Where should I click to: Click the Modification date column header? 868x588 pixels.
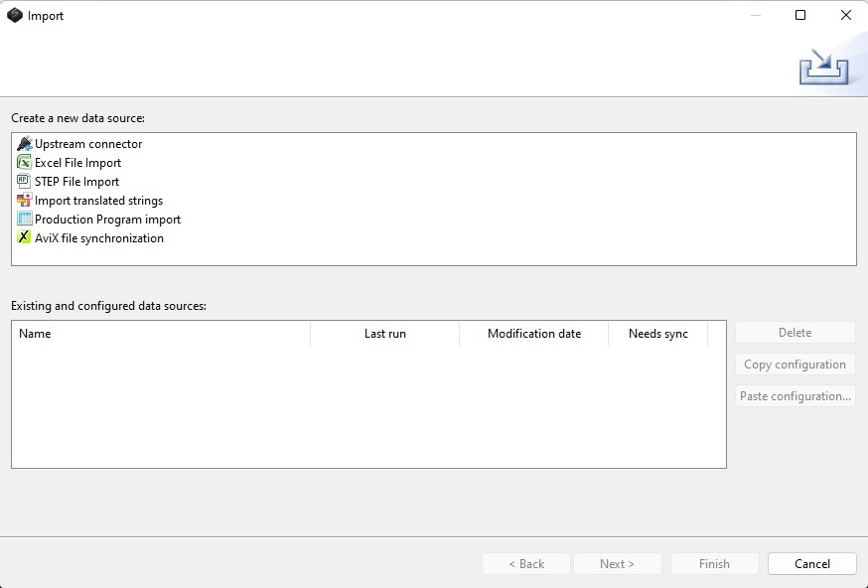tap(533, 334)
